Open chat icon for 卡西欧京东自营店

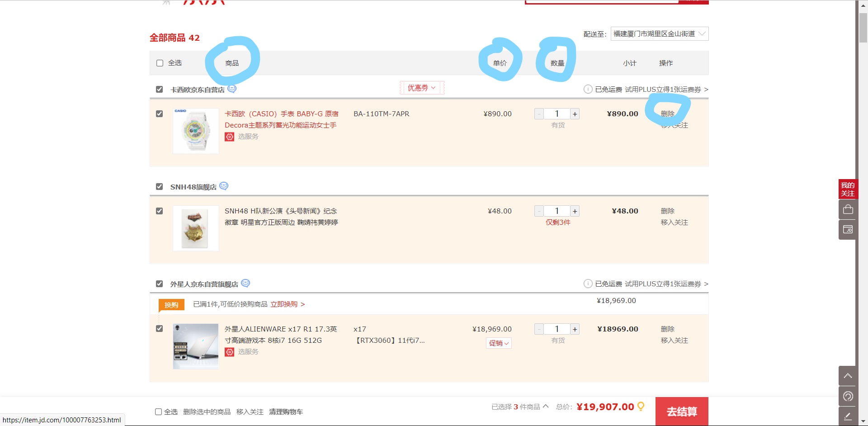[x=232, y=89]
